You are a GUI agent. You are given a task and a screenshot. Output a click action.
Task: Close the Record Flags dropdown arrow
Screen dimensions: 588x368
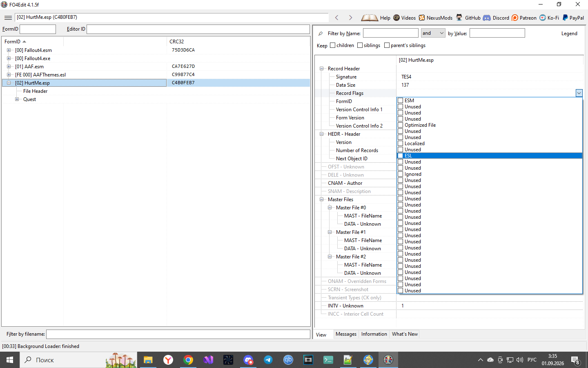pos(579,93)
